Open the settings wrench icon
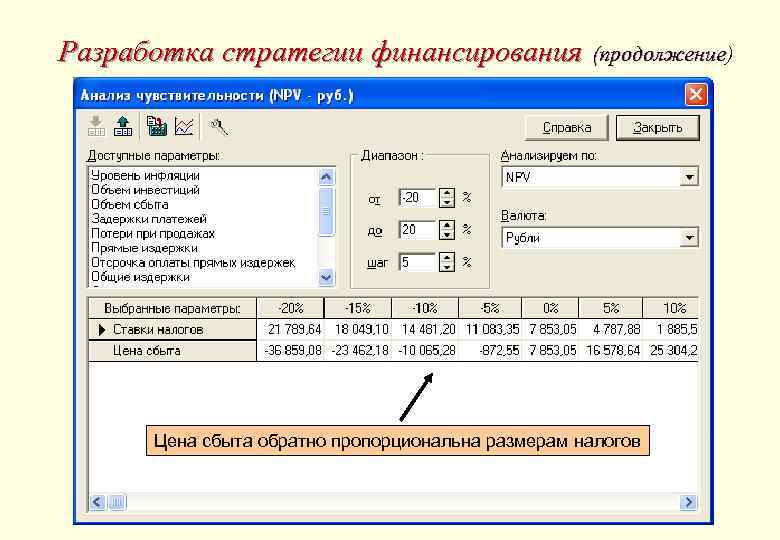 point(219,127)
